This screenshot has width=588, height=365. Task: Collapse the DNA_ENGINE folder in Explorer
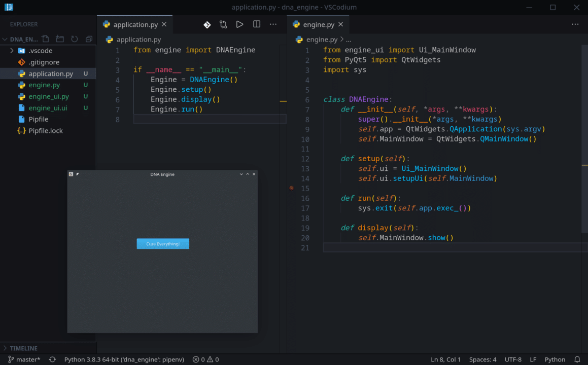click(x=5, y=39)
